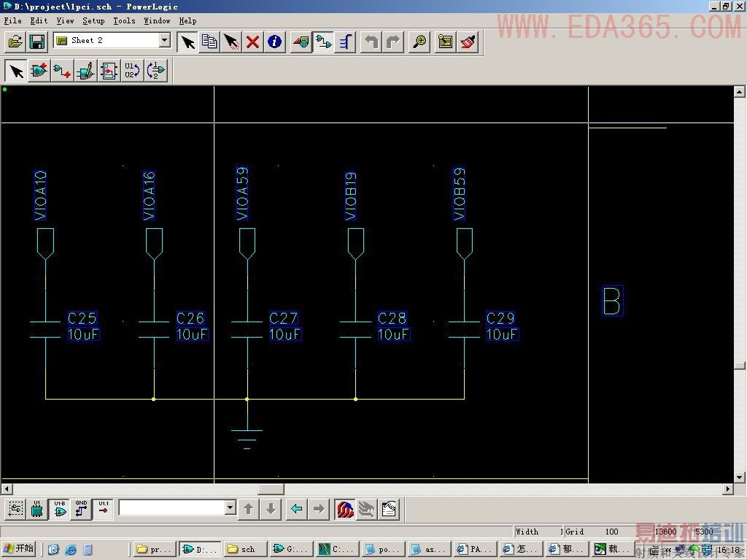Open the Selection toolbar icon
This screenshot has width=747, height=560.
pos(301,42)
